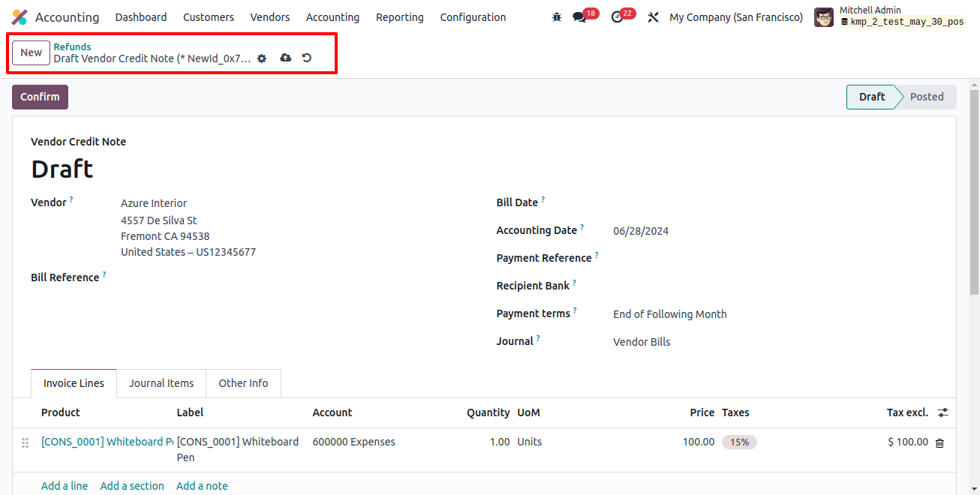Open the CONS_0001 Whiteboard Pen product link
Viewport: 980px width, 495px height.
coord(107,442)
